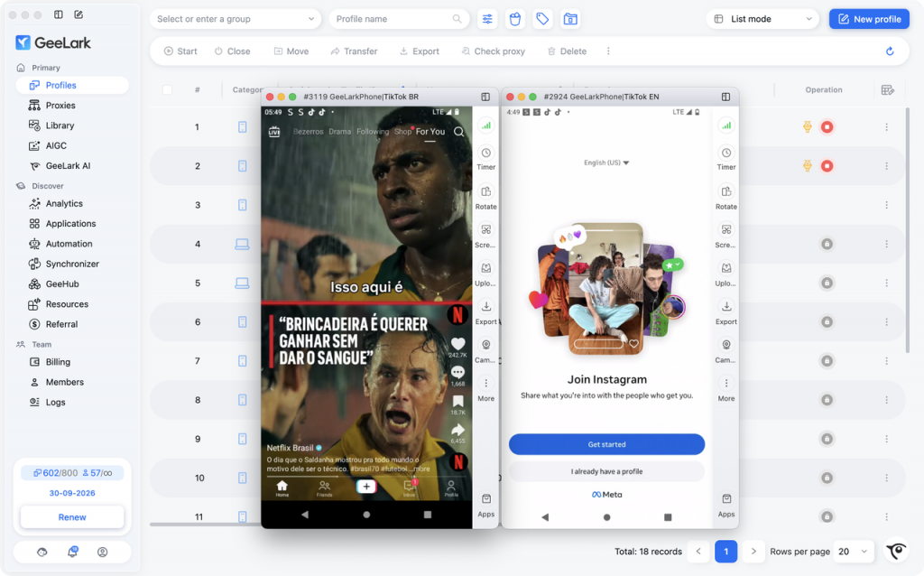Toggle the select-all checkbox in the table header

point(167,89)
